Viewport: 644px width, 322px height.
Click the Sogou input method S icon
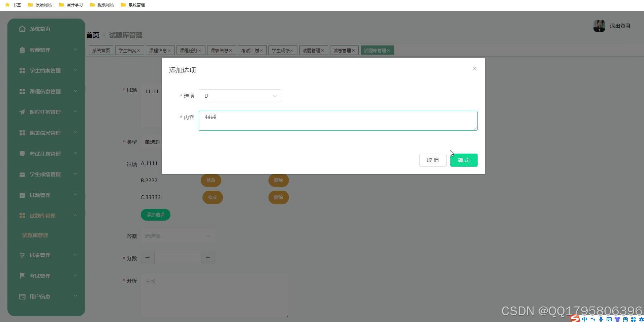point(575,318)
